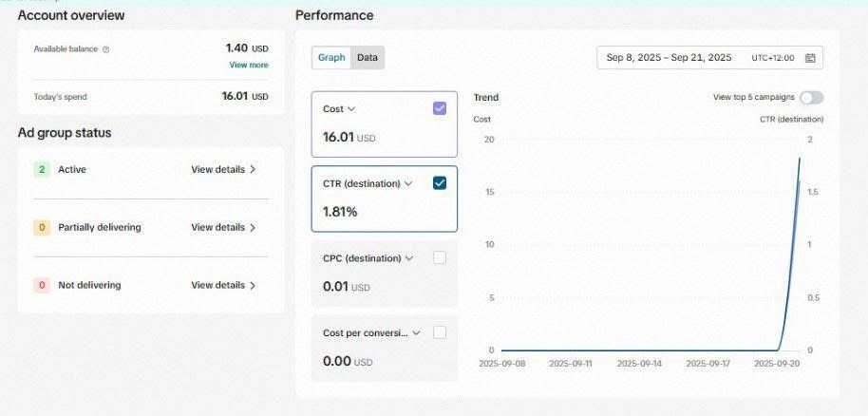Screen dimensions: 868x416
Task: Switch to the Graph tab
Action: click(331, 58)
